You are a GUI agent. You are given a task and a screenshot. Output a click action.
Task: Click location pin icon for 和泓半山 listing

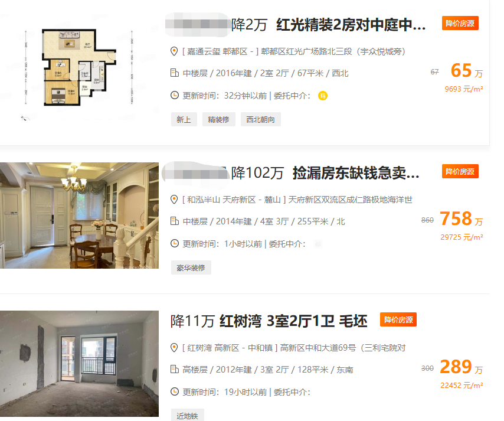[174, 200]
